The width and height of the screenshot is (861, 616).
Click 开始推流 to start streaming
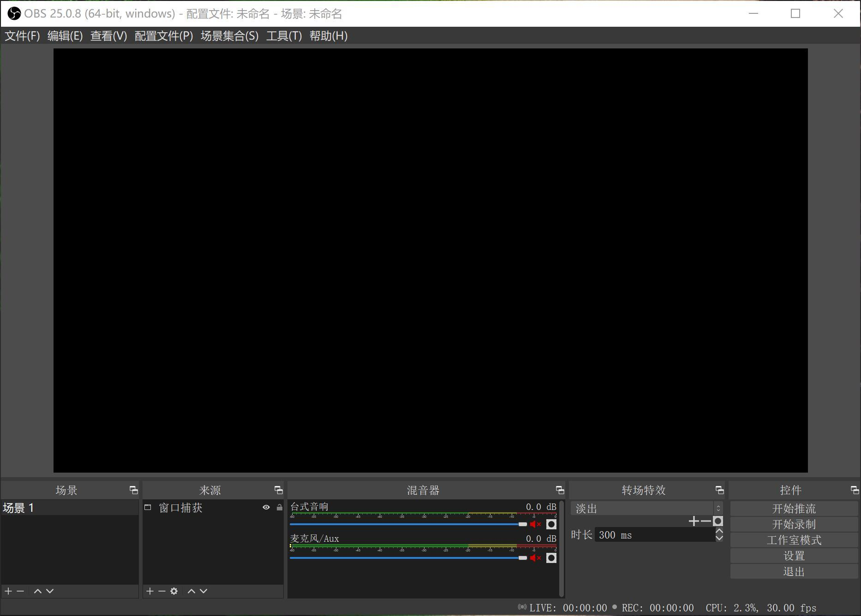point(794,509)
